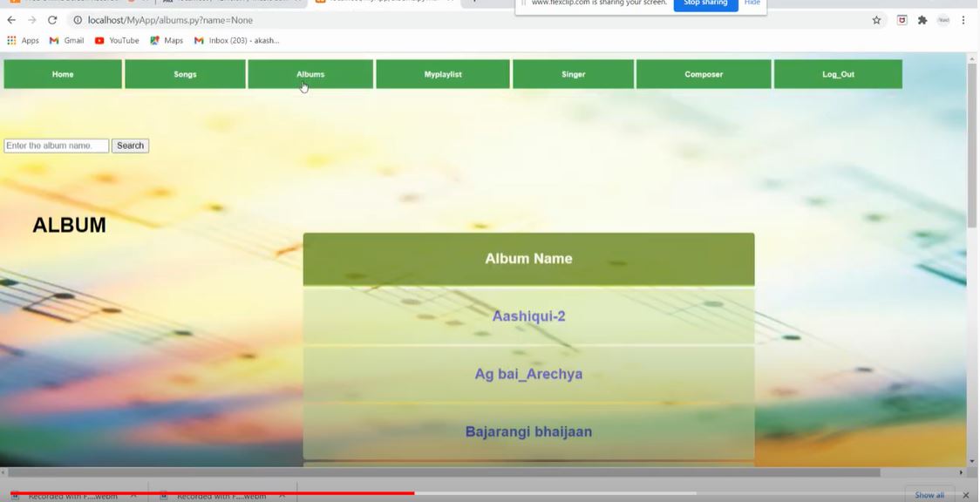980x502 pixels.
Task: Open the Google Apps grid icon
Action: pyautogui.click(x=11, y=40)
